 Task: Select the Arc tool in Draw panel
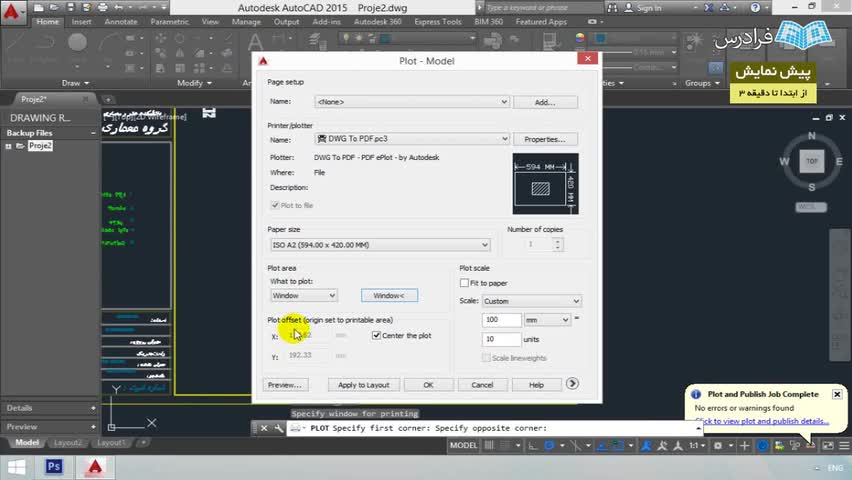pos(110,42)
